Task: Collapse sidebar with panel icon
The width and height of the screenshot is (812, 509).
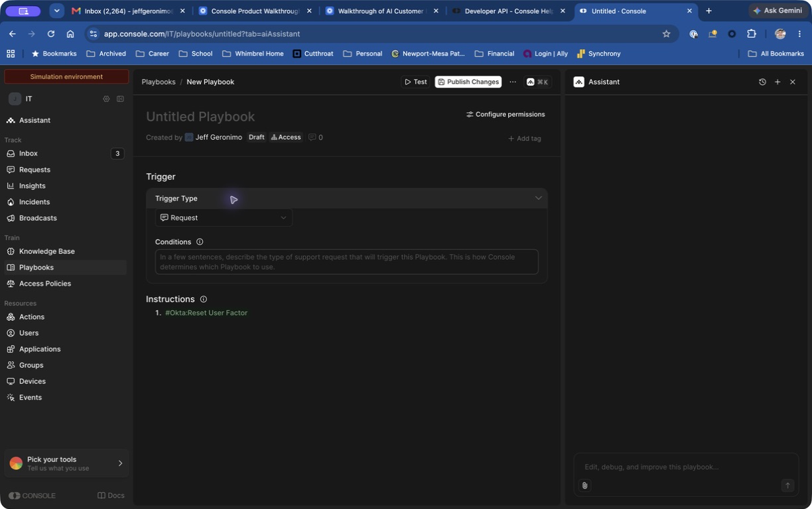Action: [x=120, y=99]
